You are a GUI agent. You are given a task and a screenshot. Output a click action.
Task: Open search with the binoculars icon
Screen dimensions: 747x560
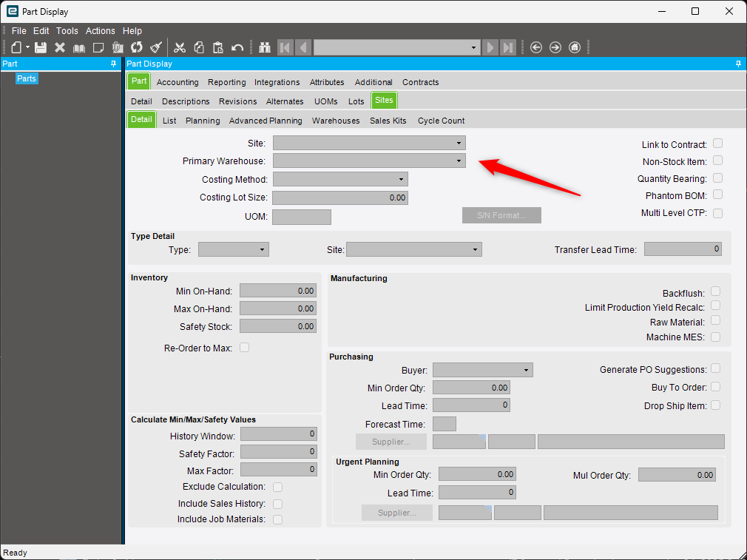click(x=264, y=47)
